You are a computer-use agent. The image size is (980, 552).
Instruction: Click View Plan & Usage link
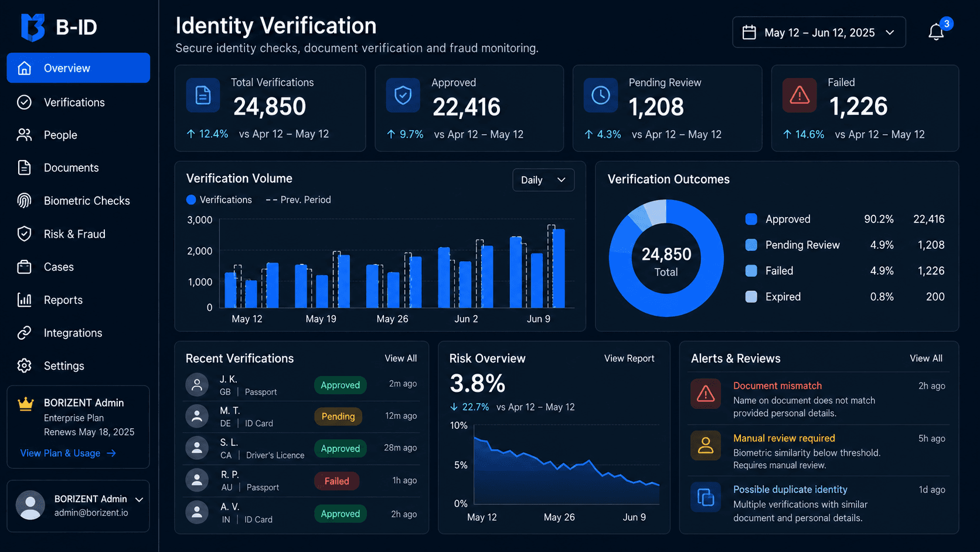point(68,453)
